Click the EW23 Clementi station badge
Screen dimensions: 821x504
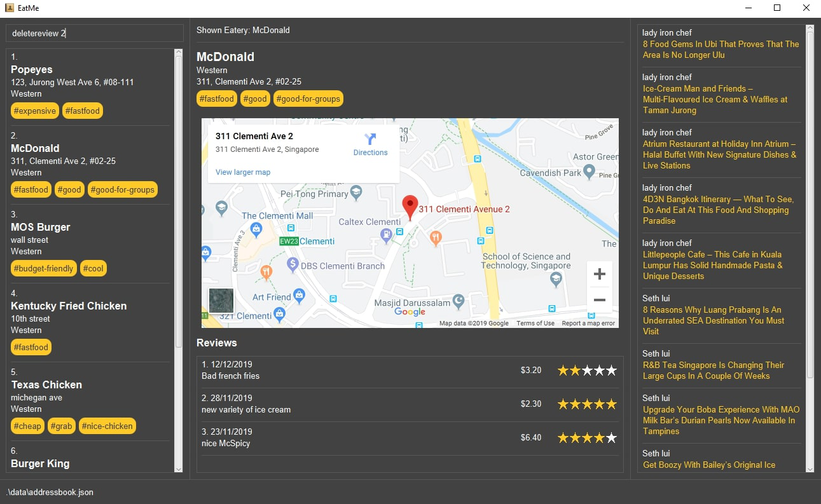tap(289, 242)
